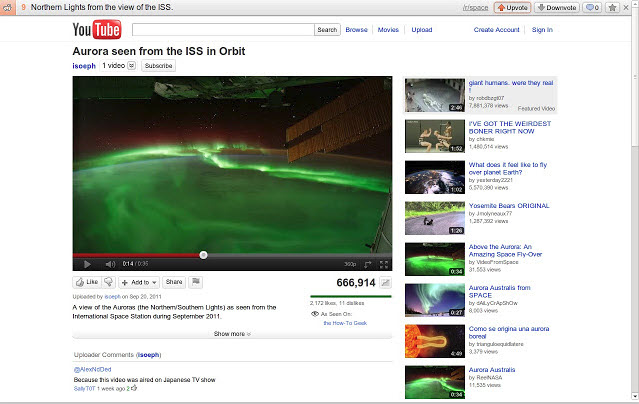This screenshot has height=404, width=639.
Task: Flag the video as inappropriate
Action: point(196,282)
